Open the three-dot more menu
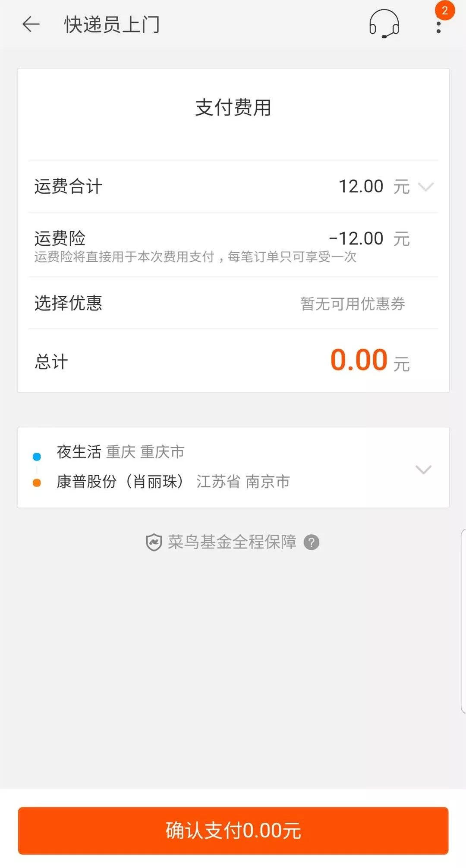 [x=438, y=27]
